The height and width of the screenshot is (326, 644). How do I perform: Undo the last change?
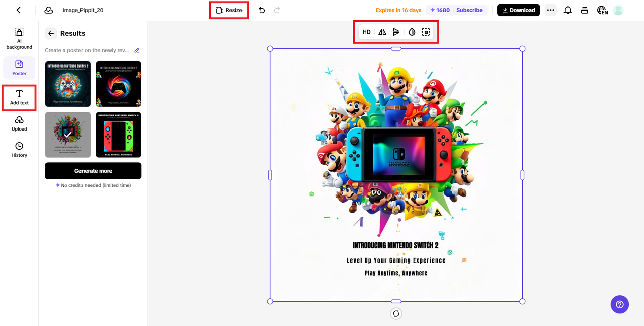point(261,10)
